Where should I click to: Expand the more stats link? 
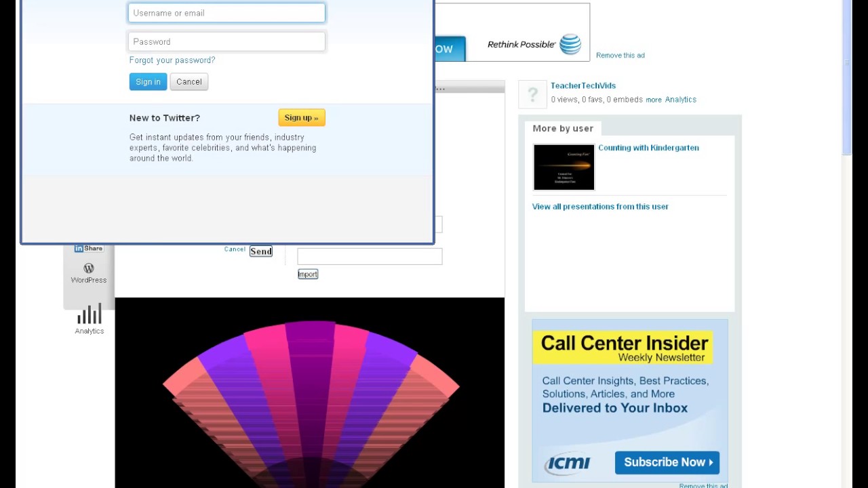coord(654,100)
